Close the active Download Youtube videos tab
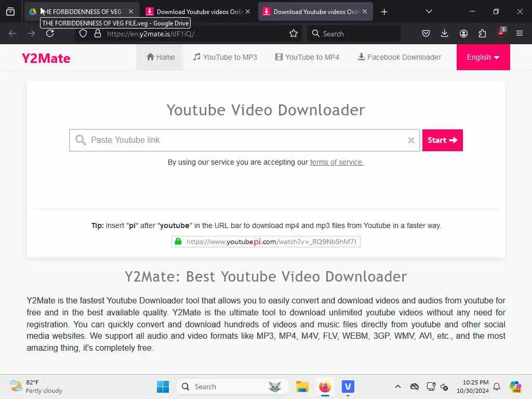Viewport: 532px width, 399px height. click(365, 12)
